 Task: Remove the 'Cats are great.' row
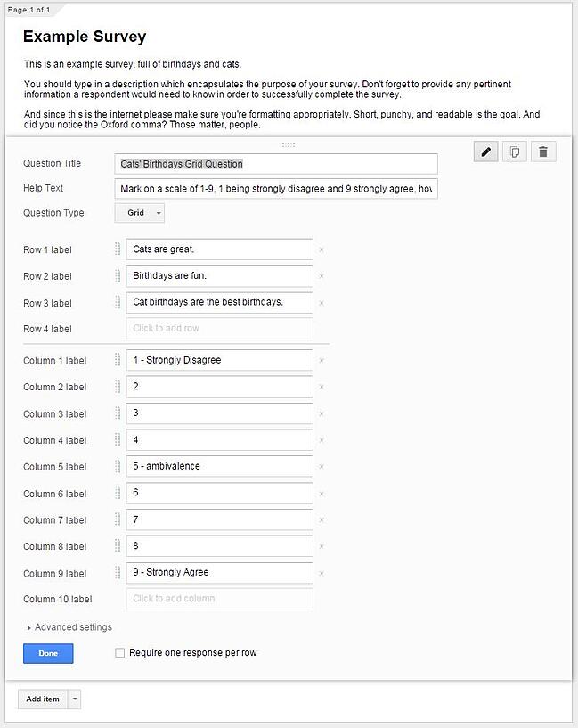click(322, 250)
